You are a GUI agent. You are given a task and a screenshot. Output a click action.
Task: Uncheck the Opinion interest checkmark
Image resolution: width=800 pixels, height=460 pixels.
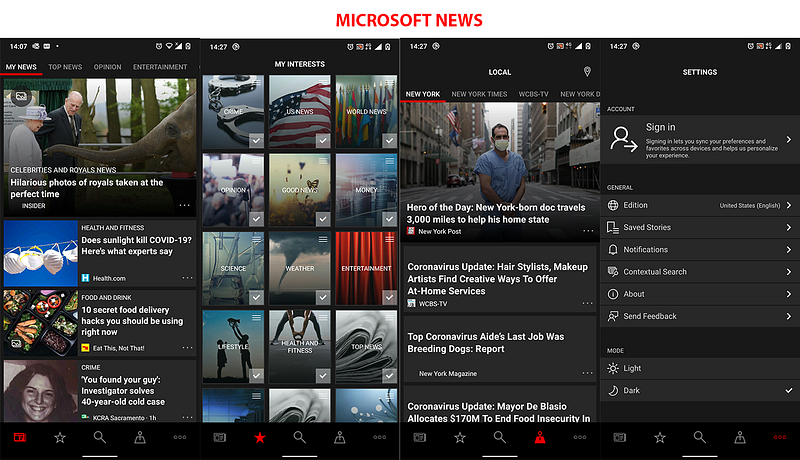[x=256, y=219]
